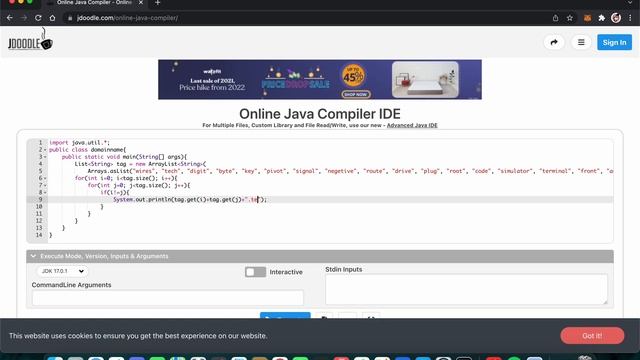Image resolution: width=640 pixels, height=360 pixels.
Task: Toggle the Interactive mode switch
Action: 255,272
